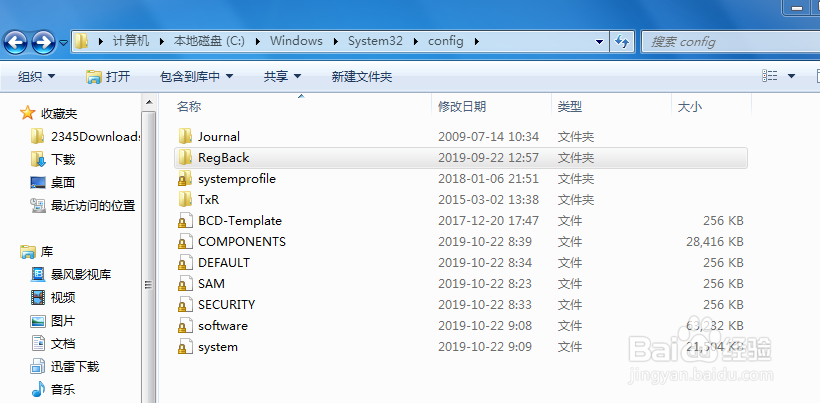The width and height of the screenshot is (820, 403).
Task: Expand the 包含到库中 dropdown
Action: coord(196,77)
